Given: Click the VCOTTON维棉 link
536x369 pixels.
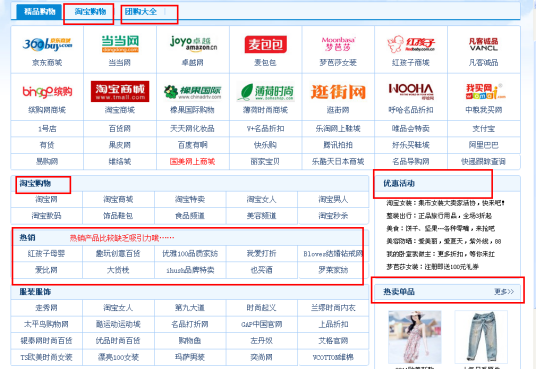Looking at the screenshot, I should [x=333, y=357].
